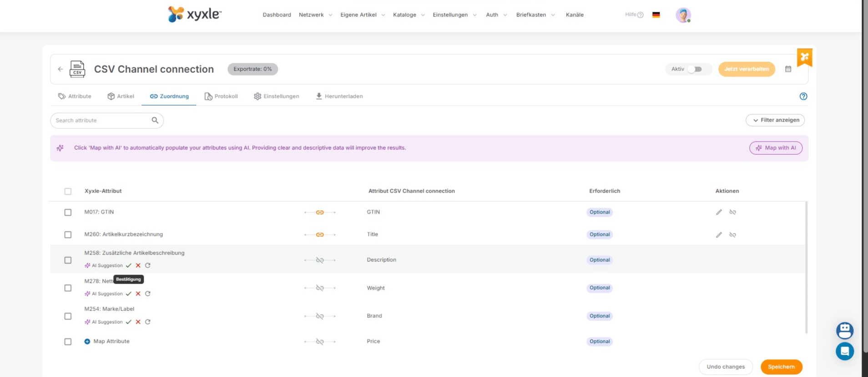Expand the Filter anzeigen dropdown
868x377 pixels.
pos(775,120)
